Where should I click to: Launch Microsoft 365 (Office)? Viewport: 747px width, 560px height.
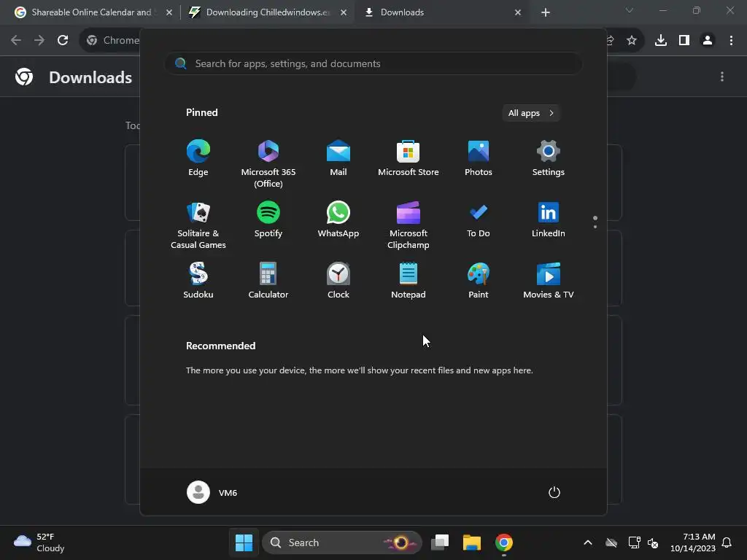point(268,164)
